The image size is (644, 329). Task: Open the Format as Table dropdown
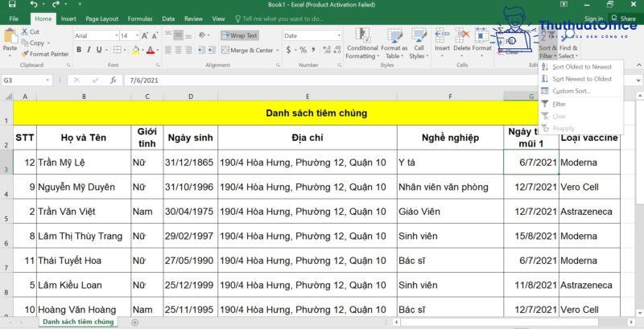click(394, 43)
